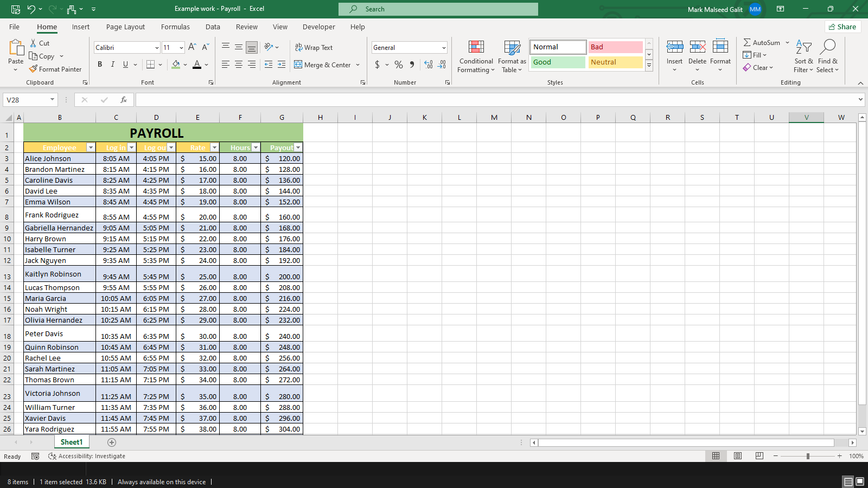This screenshot has height=488, width=868.
Task: Increase indent of cell contents
Action: [282, 65]
